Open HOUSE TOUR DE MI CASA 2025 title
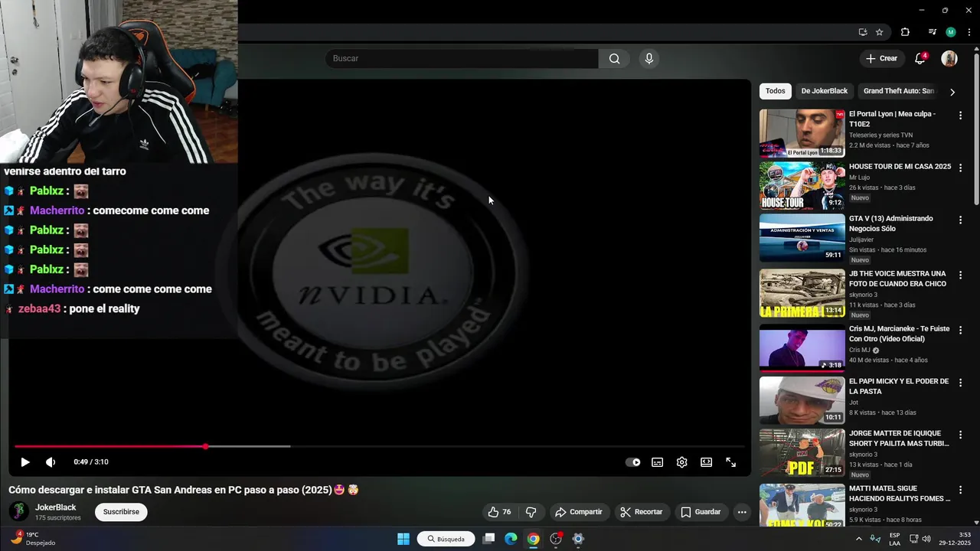This screenshot has height=551, width=980. tap(900, 167)
